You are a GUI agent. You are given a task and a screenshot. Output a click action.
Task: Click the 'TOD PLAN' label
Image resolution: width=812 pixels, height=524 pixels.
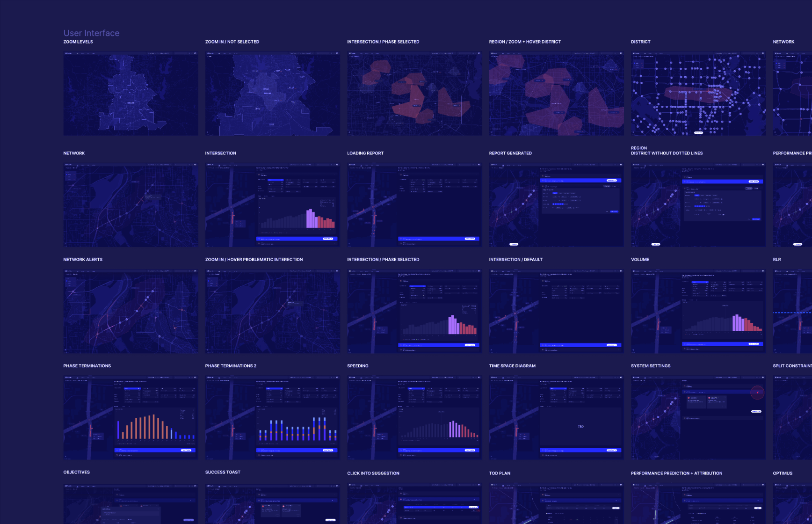coord(500,473)
